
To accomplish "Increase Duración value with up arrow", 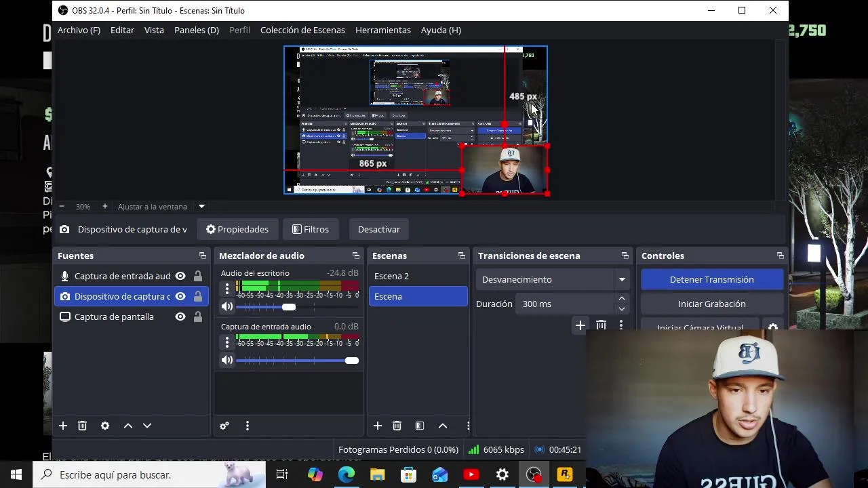I will click(x=622, y=299).
